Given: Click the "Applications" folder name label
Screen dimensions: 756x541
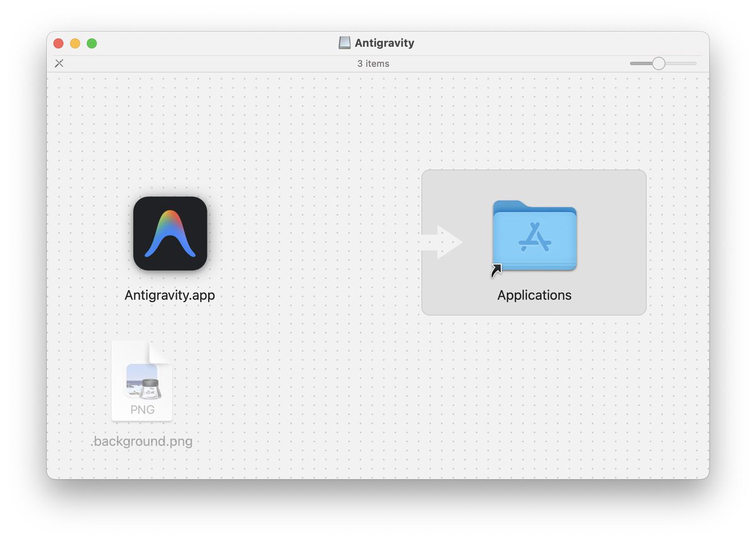Looking at the screenshot, I should tap(534, 295).
